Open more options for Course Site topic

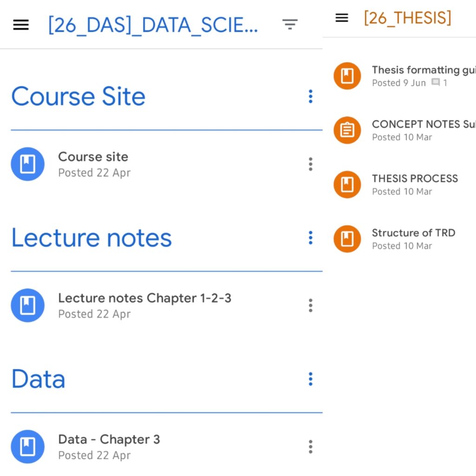[x=311, y=97]
